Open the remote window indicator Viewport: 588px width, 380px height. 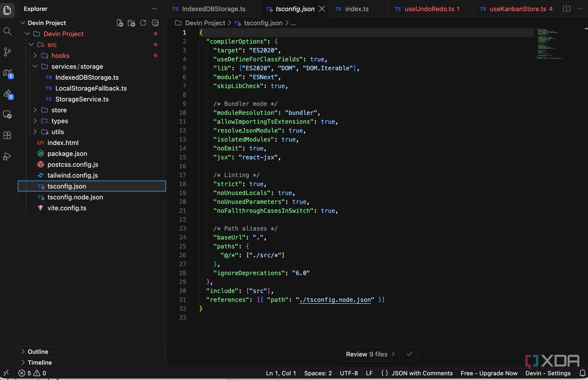coord(6,373)
